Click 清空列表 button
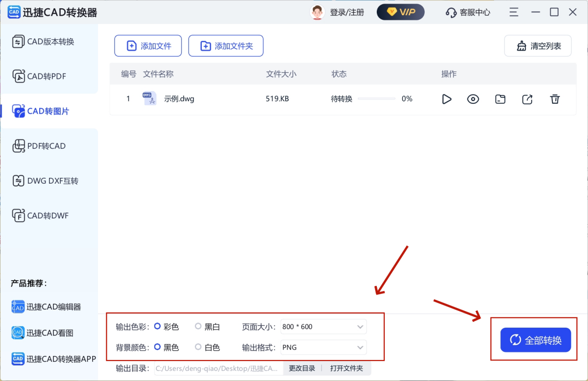This screenshot has height=381, width=588. 538,46
